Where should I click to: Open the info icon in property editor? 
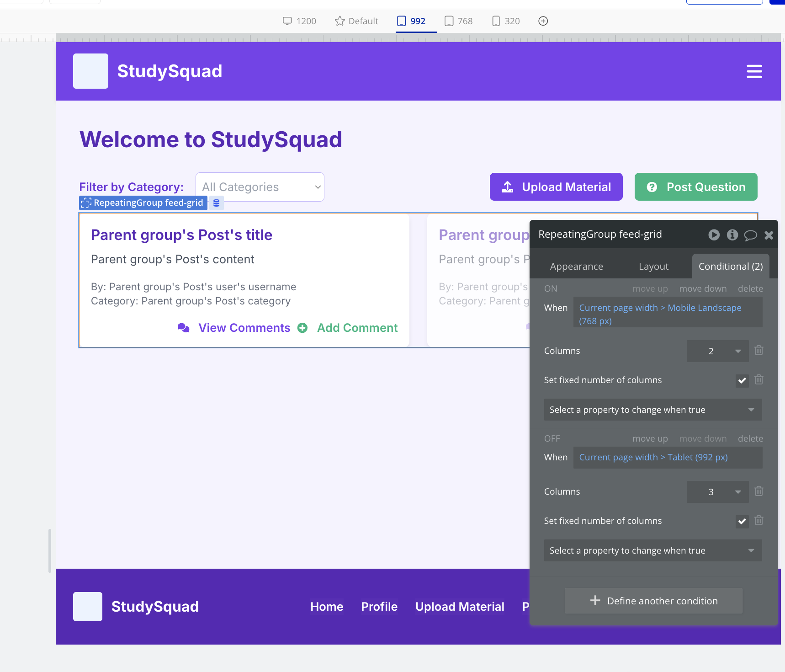(732, 235)
